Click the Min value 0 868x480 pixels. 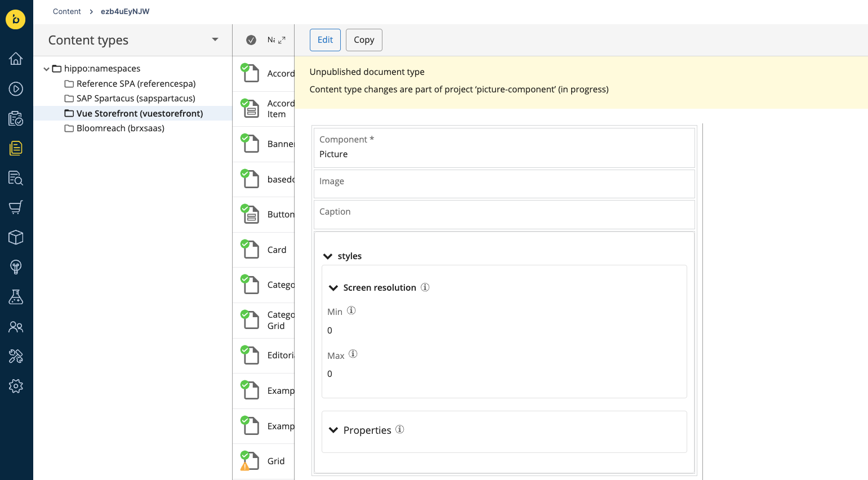point(330,330)
